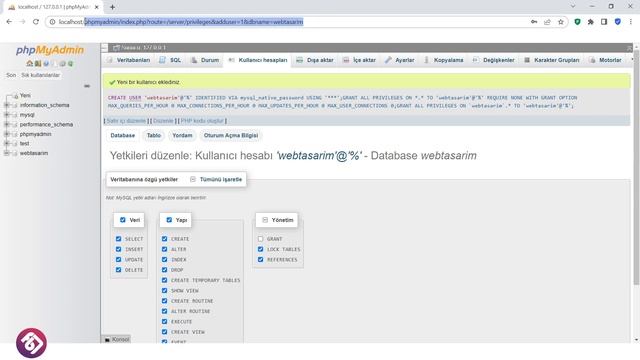Switch to the Dışa aktar tab
Image resolution: width=640 pixels, height=360 pixels.
315,60
